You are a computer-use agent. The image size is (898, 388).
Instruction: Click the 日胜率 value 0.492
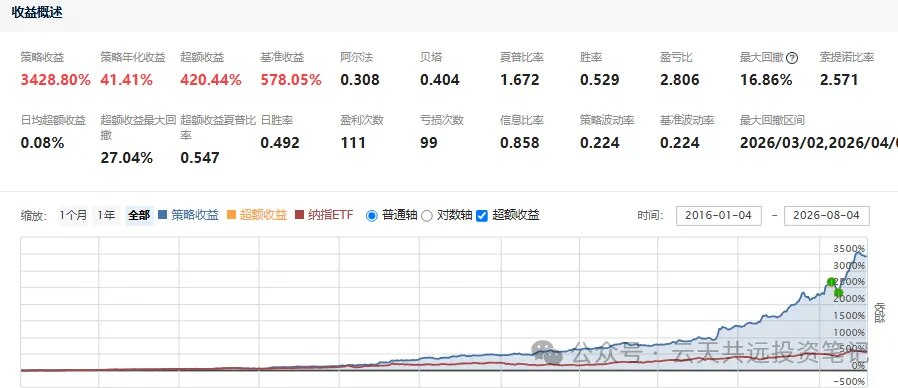pos(280,143)
